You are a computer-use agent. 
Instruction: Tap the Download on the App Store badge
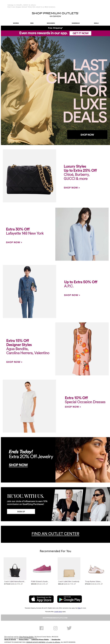point(41,599)
